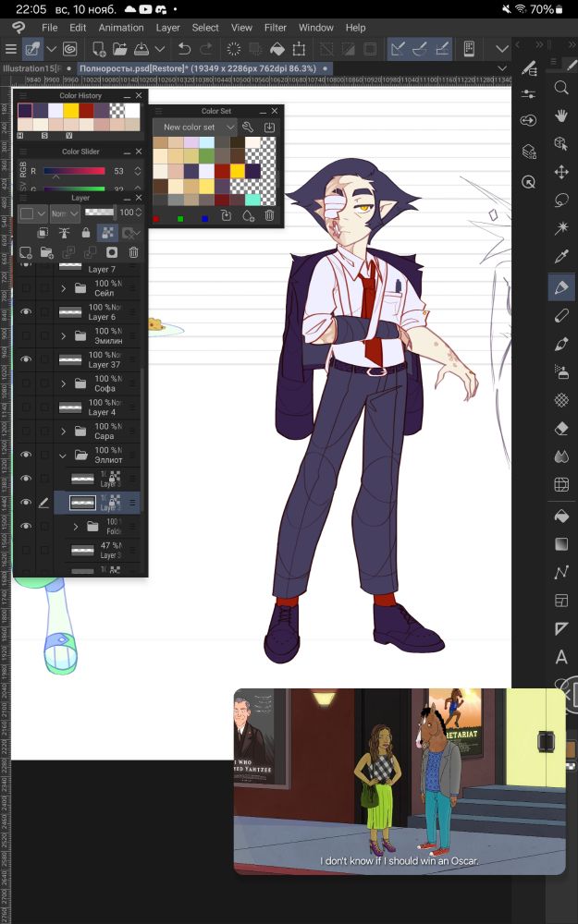
Task: Show the Сара folder visibility box
Action: pyautogui.click(x=25, y=431)
